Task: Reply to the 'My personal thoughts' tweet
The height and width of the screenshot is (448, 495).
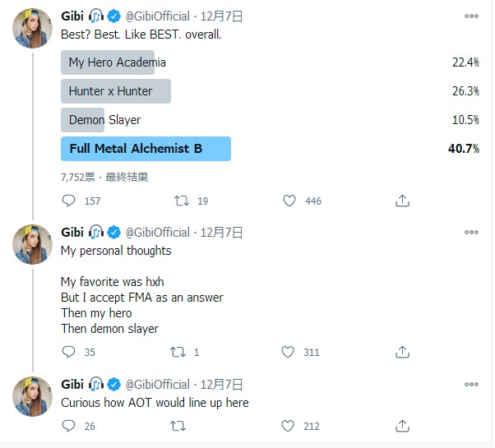Action: tap(69, 352)
